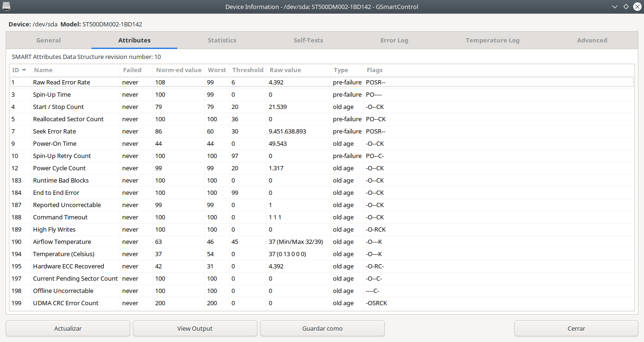Select the Reported Uncorrectable row
This screenshot has width=644, height=342.
pyautogui.click(x=322, y=205)
